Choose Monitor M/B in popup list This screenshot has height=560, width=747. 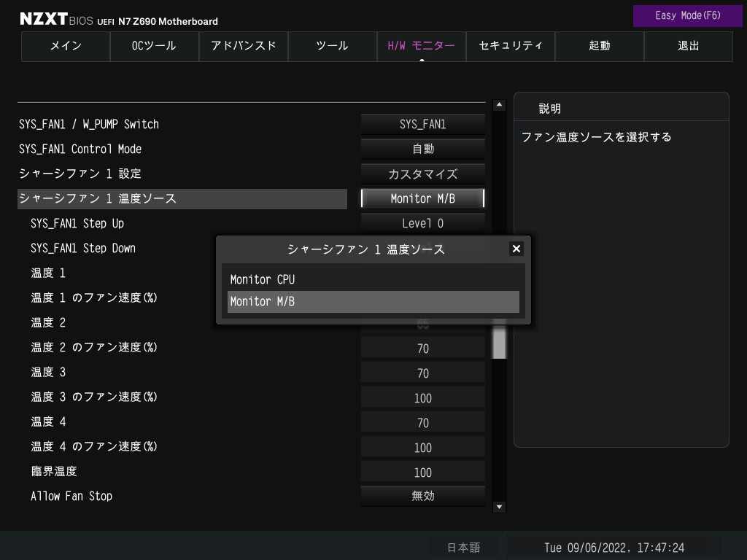pyautogui.click(x=373, y=301)
